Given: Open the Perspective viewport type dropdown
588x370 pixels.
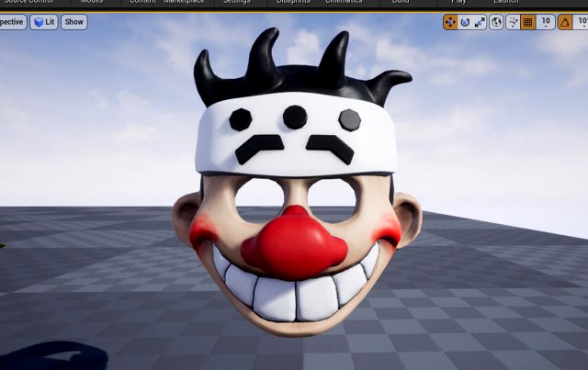Looking at the screenshot, I should pyautogui.click(x=12, y=22).
